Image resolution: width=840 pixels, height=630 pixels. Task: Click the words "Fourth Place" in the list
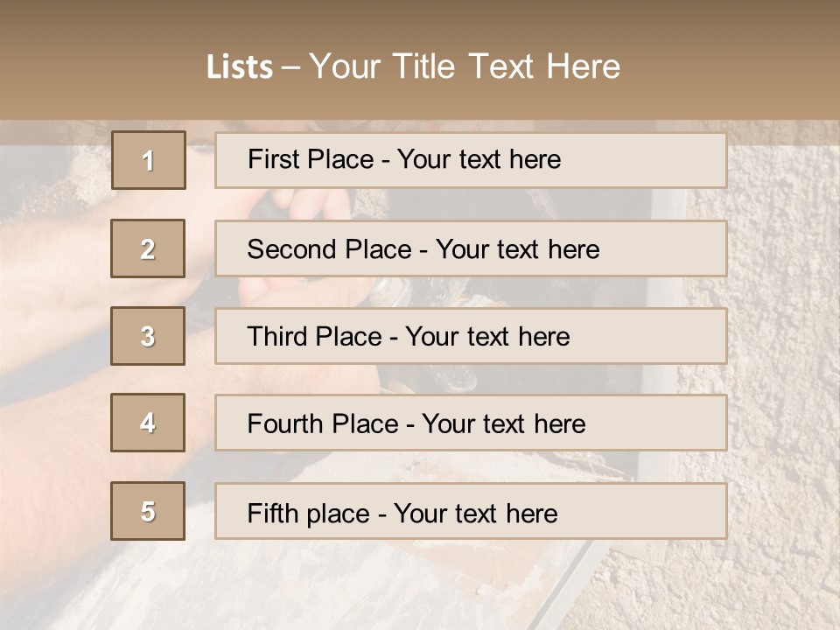322,424
